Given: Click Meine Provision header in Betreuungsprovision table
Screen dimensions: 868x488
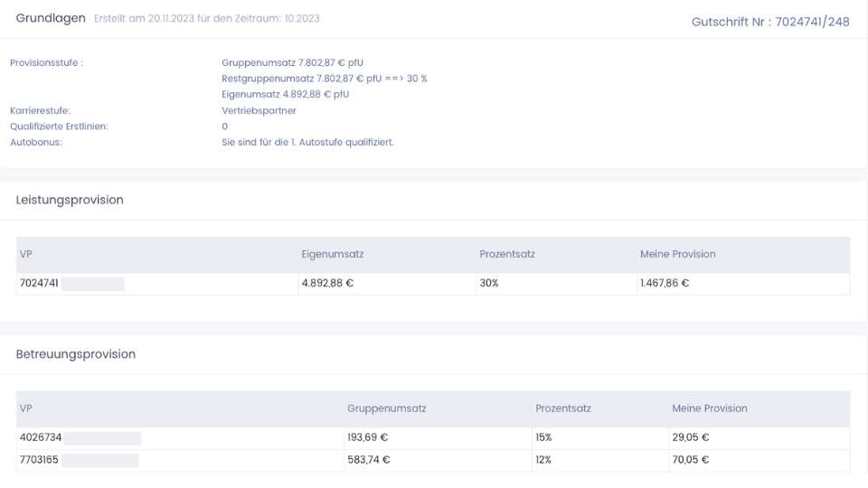Looking at the screenshot, I should pyautogui.click(x=710, y=408).
